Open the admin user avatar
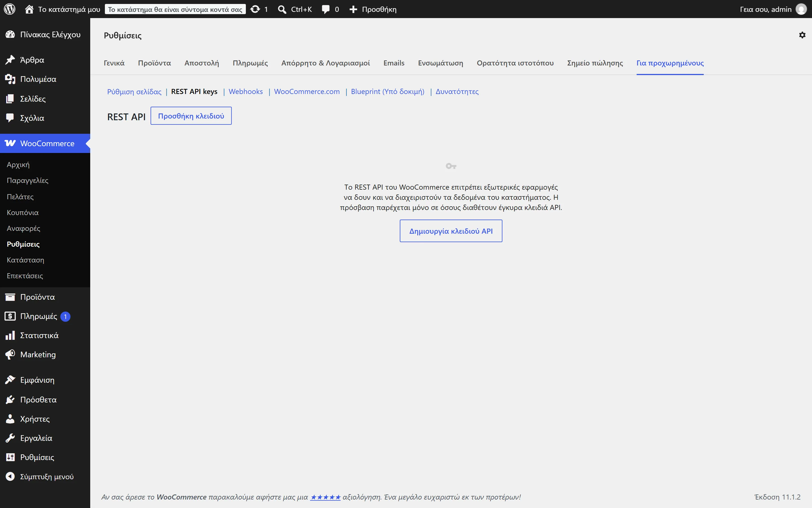812x508 pixels. (801, 9)
